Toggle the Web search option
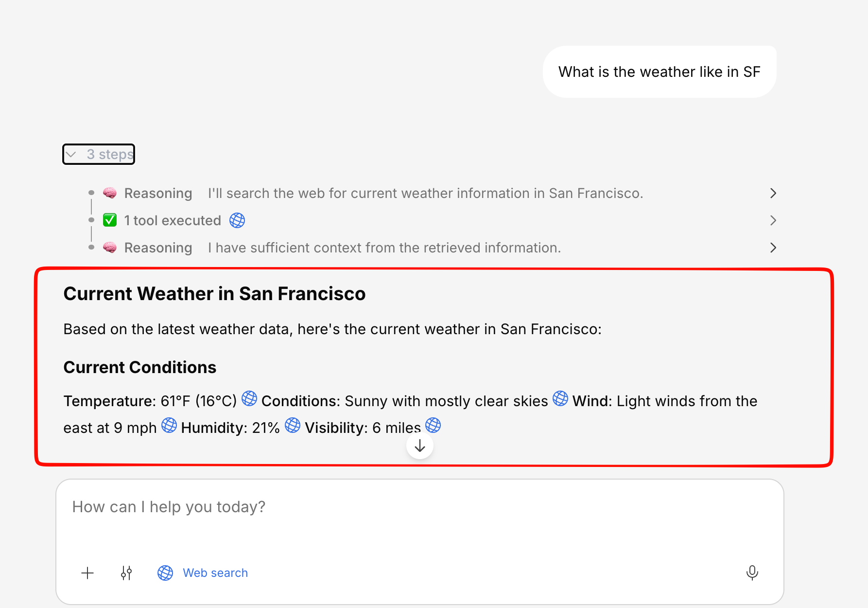 pos(215,573)
